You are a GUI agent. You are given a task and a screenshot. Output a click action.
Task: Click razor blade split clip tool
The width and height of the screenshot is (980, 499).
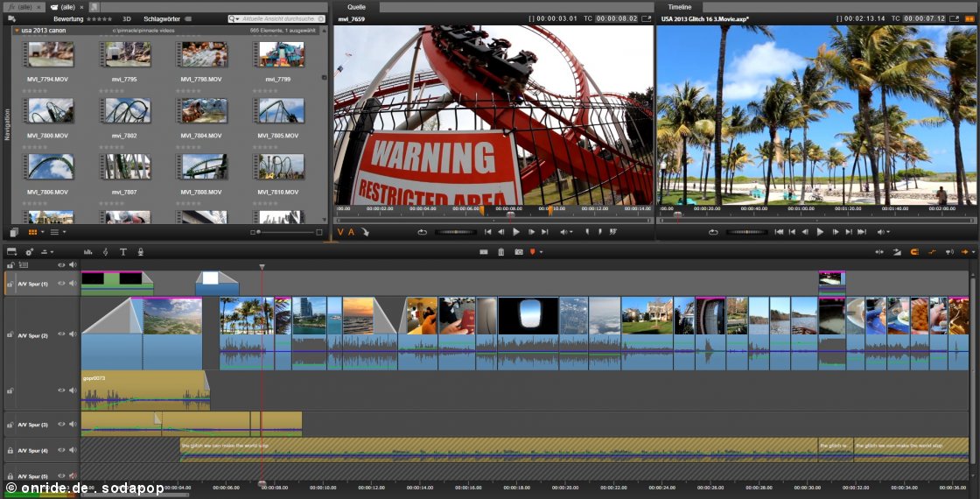pyautogui.click(x=484, y=252)
